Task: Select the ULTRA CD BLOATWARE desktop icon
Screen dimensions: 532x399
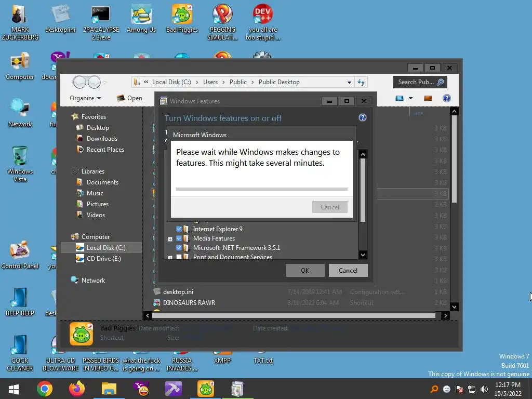Action: 60,353
